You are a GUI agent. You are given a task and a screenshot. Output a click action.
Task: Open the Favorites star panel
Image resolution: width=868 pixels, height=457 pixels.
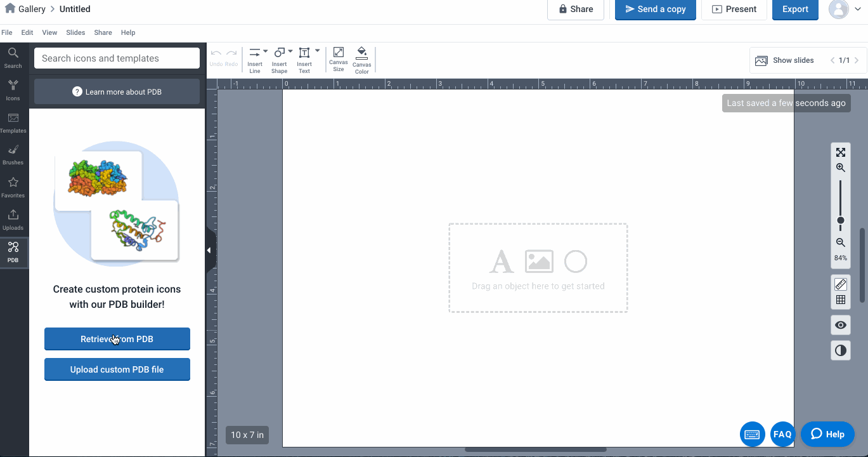pos(13,187)
